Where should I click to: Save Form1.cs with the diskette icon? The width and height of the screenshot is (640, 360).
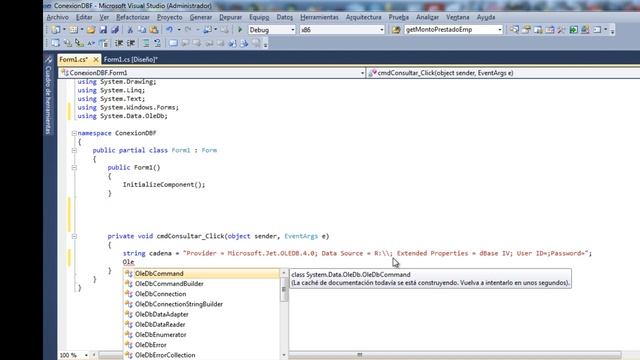103,30
